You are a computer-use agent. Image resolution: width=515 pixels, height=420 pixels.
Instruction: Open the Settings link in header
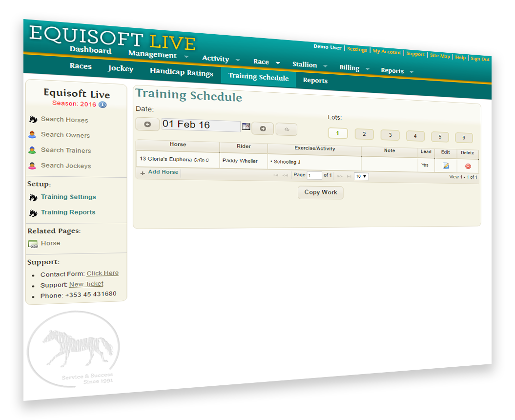pyautogui.click(x=357, y=49)
